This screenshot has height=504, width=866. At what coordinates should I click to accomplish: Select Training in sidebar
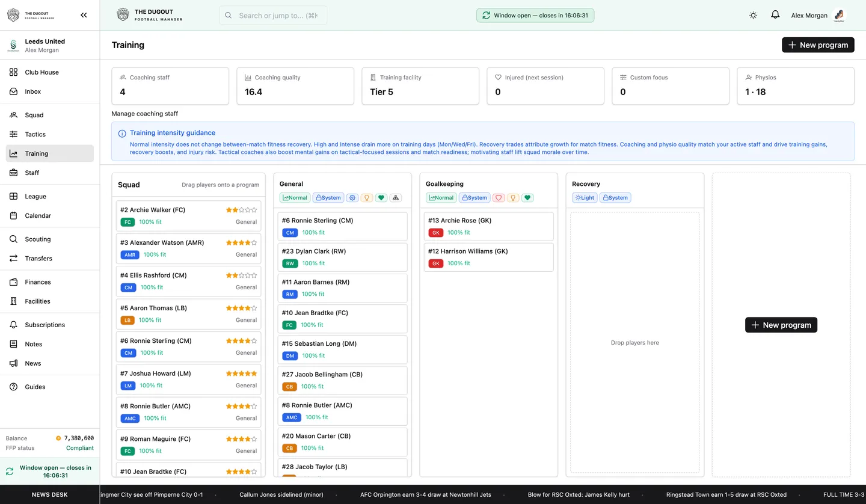point(50,153)
